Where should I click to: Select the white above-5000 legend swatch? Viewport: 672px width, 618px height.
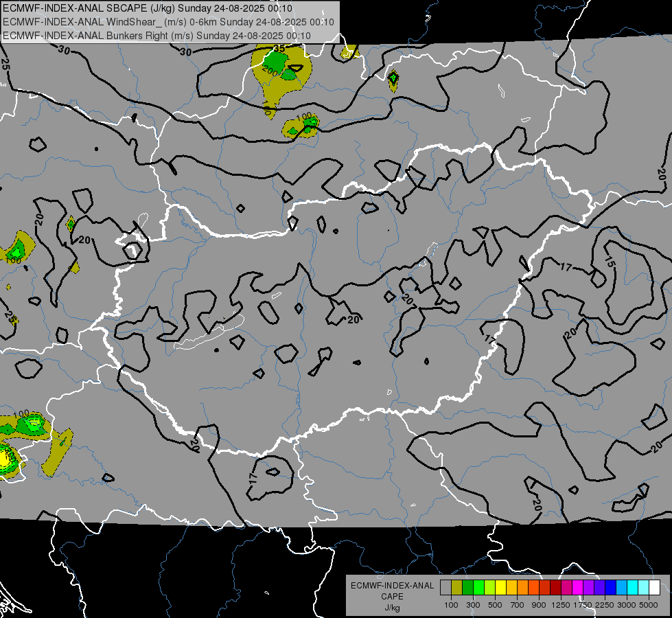(655, 587)
